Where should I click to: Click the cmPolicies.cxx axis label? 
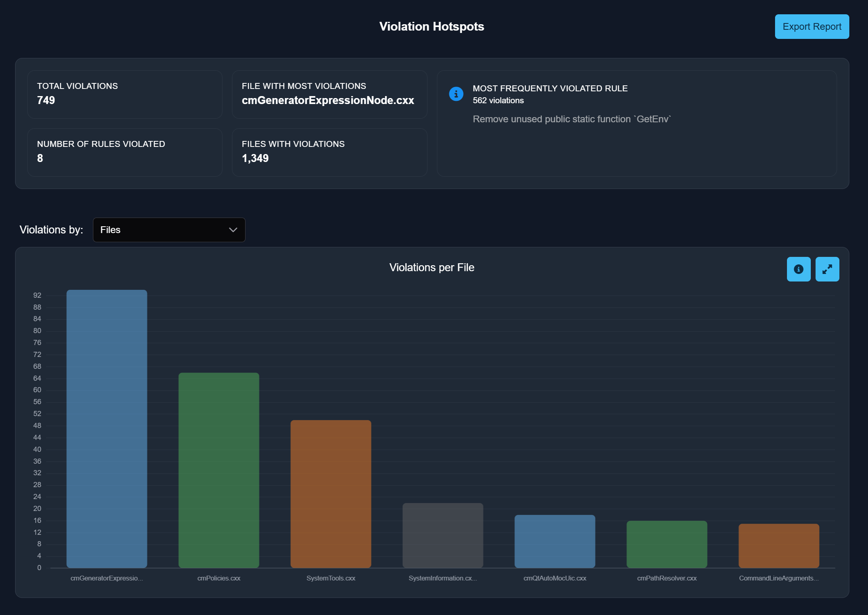pyautogui.click(x=219, y=578)
